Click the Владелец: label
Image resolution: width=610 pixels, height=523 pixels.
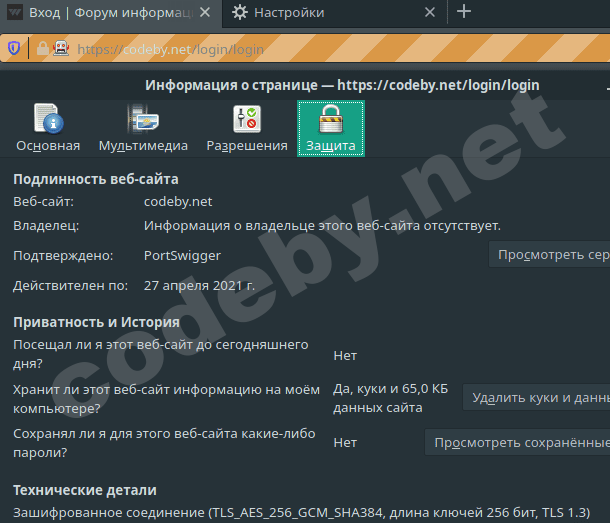pos(46,226)
